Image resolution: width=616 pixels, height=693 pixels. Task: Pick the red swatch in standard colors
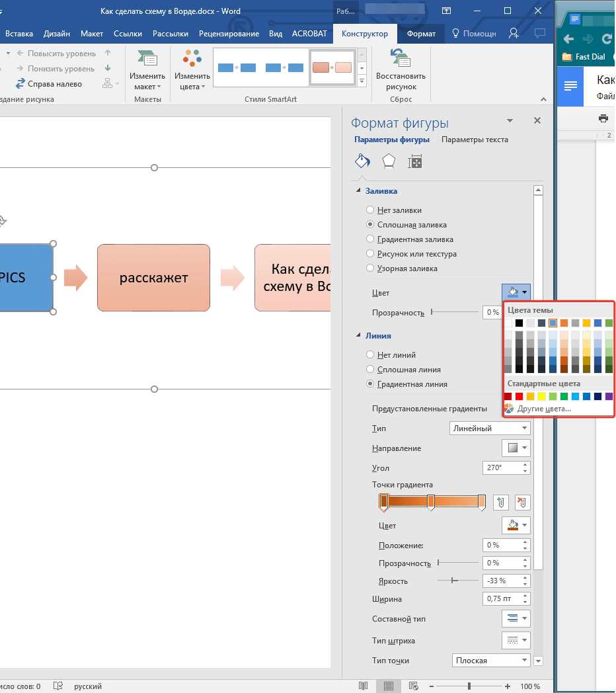point(520,397)
